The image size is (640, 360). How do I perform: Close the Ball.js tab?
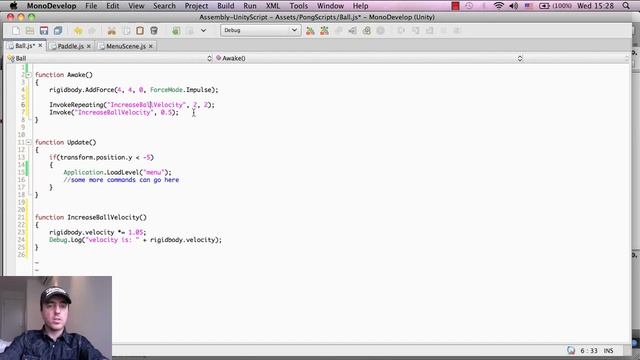[x=40, y=46]
